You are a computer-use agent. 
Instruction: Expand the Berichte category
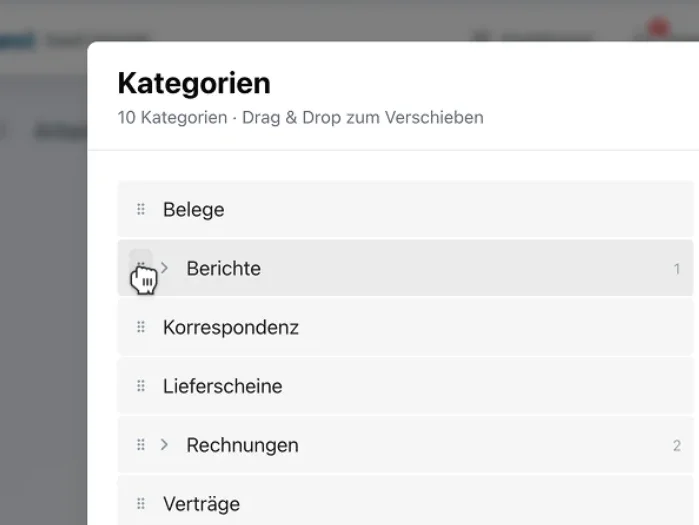coord(165,268)
